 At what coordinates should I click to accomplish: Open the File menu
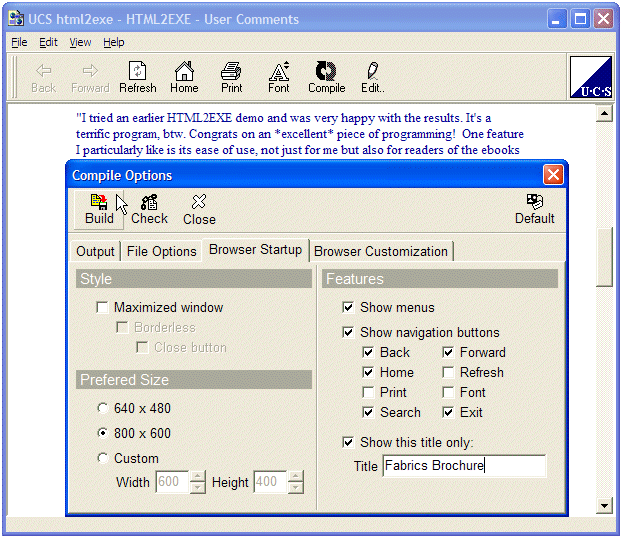pos(19,42)
